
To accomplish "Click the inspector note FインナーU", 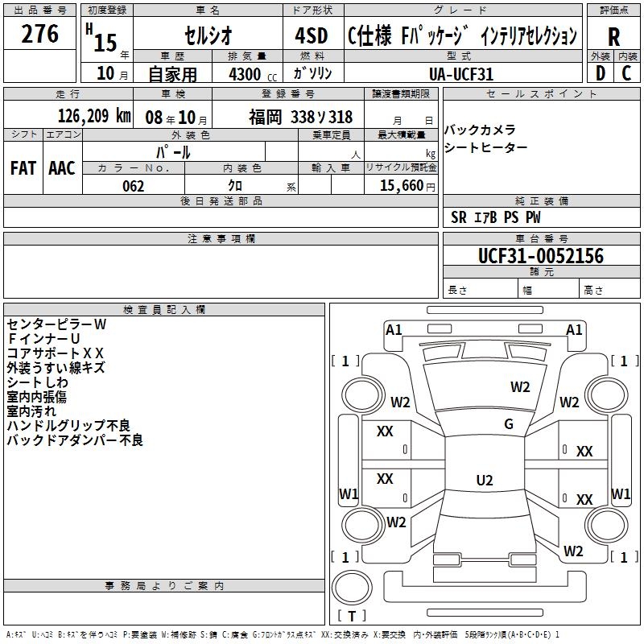I will [x=43, y=338].
